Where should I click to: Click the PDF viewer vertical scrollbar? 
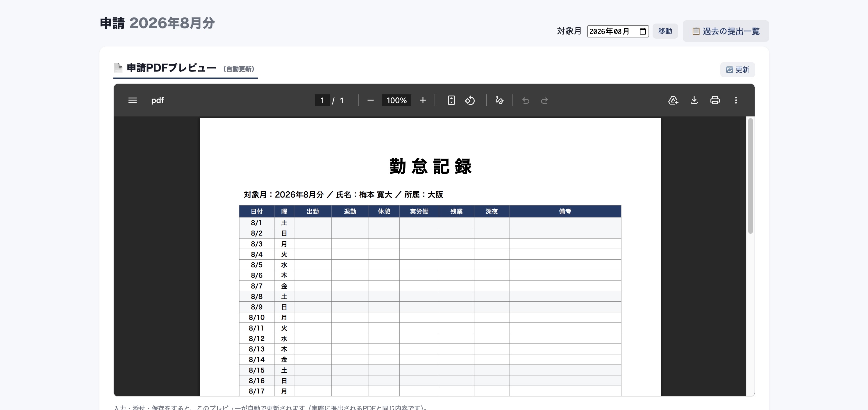(x=750, y=176)
